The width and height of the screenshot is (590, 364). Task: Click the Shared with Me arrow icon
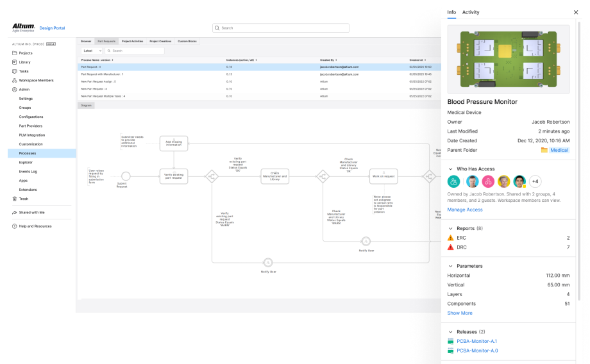point(15,212)
